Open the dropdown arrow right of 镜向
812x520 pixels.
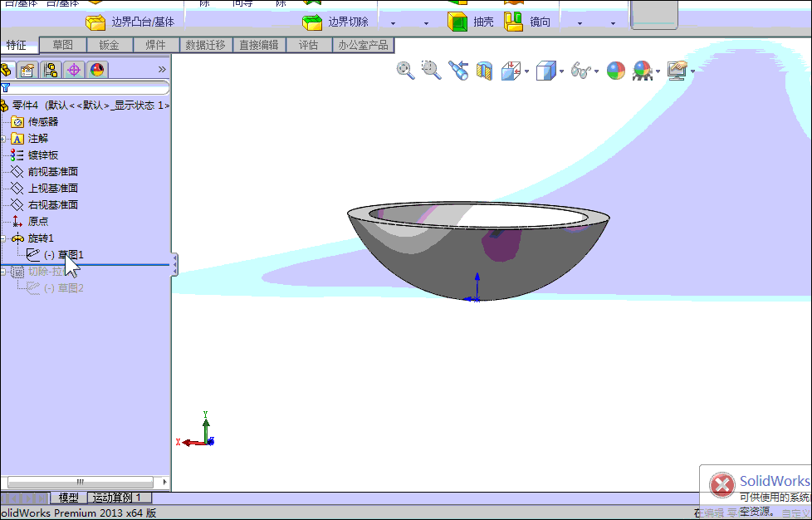[580, 23]
